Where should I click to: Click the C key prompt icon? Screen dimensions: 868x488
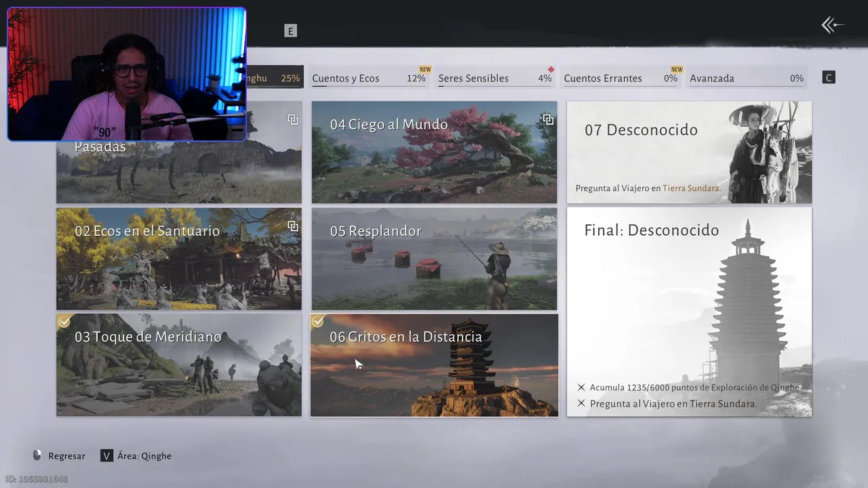[x=828, y=77]
